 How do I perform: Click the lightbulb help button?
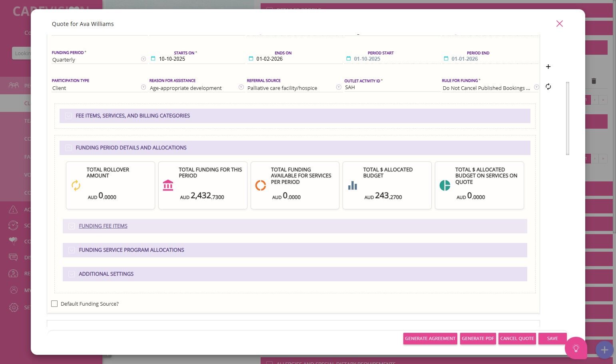pos(576,348)
